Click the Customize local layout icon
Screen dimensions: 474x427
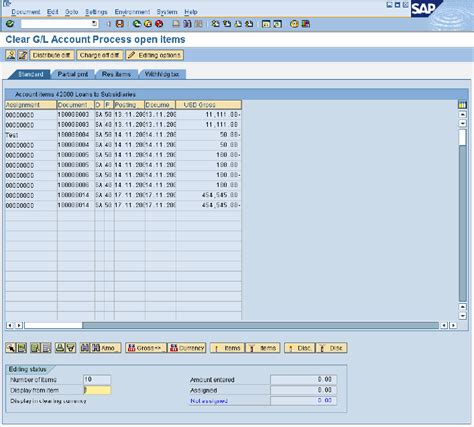(306, 24)
